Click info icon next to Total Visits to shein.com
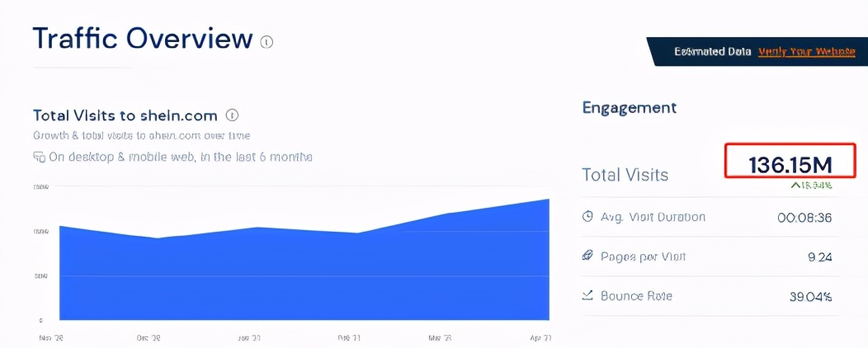868x348 pixels. coord(233,115)
